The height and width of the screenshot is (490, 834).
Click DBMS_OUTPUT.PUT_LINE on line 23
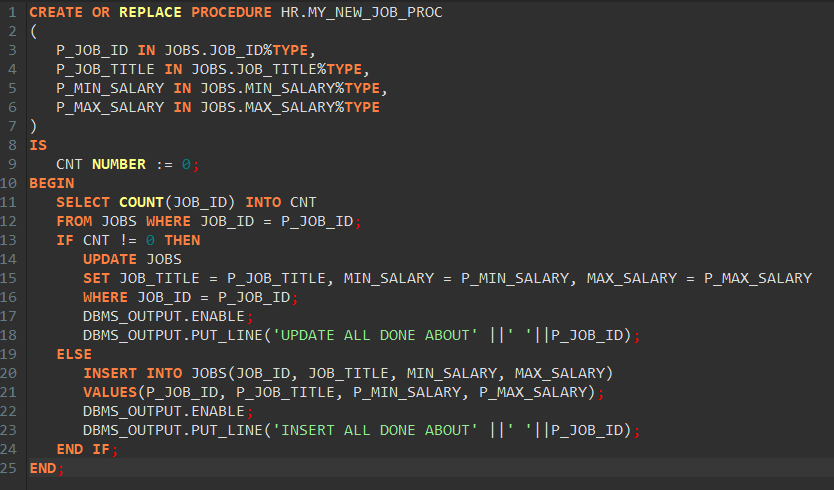(172, 430)
